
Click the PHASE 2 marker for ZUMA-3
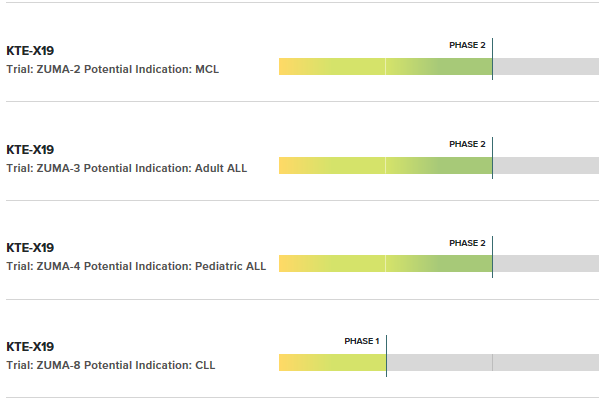point(467,144)
